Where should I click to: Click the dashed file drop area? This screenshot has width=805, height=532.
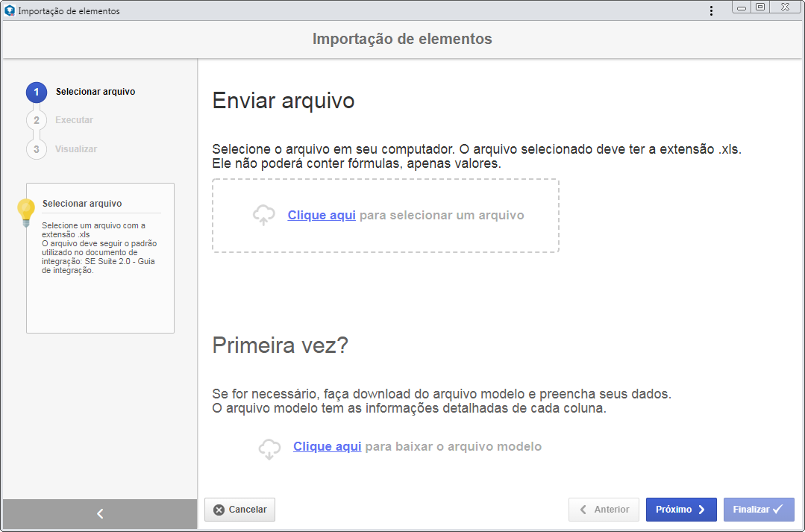[386, 216]
